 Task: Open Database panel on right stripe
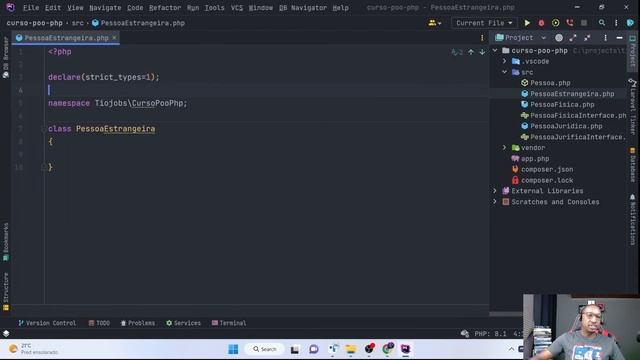coord(632,165)
